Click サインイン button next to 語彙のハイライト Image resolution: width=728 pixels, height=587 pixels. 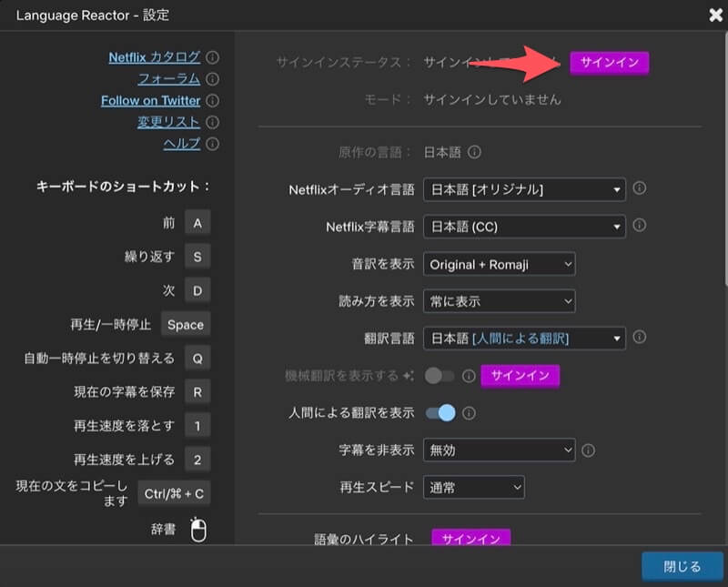(470, 540)
